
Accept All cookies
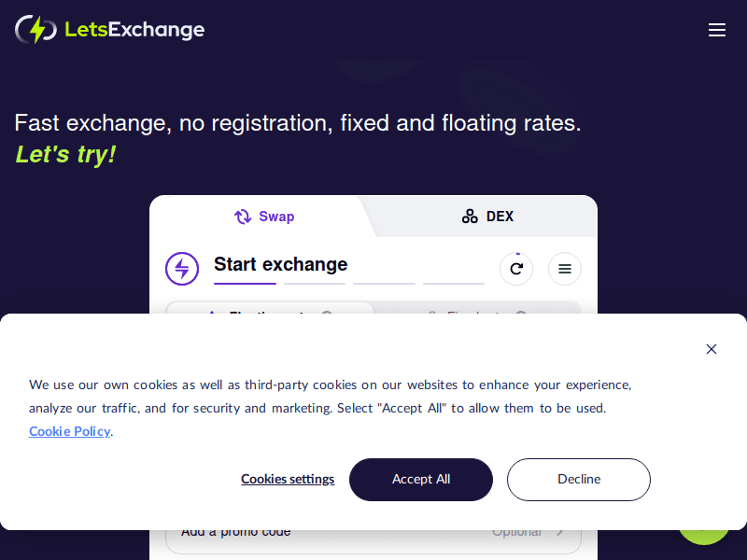coord(420,479)
